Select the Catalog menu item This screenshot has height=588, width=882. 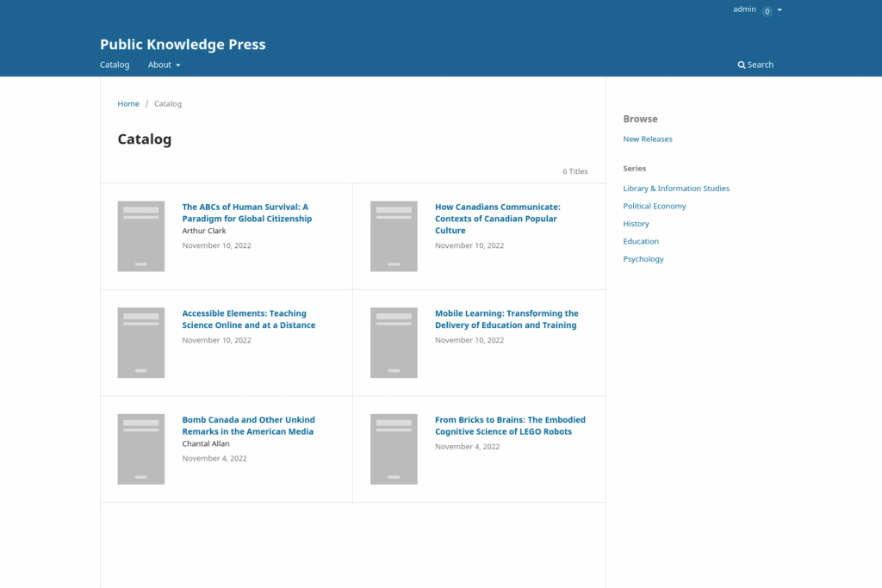114,65
